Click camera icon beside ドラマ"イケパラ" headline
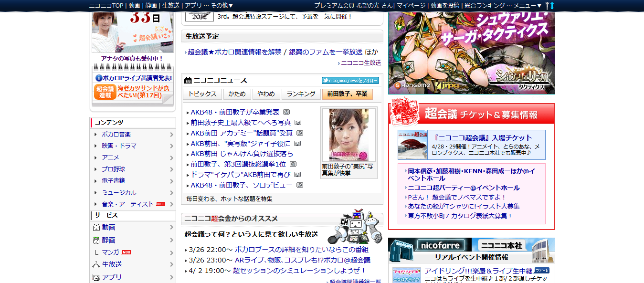 click(297, 175)
